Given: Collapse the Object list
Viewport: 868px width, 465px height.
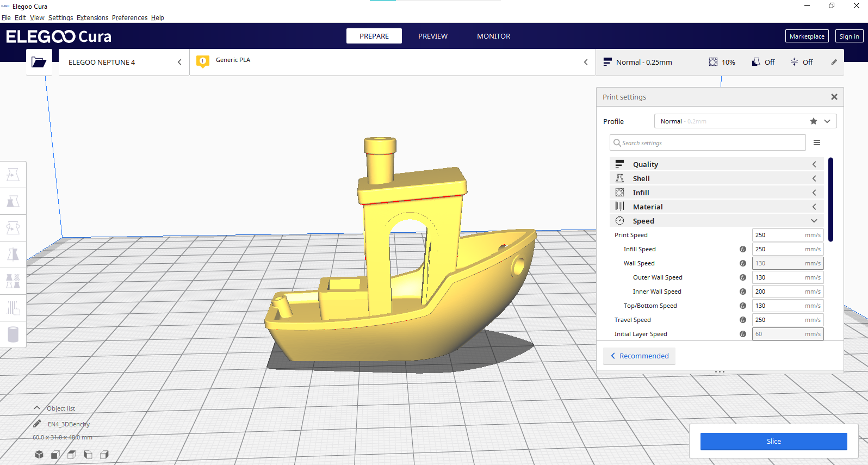Looking at the screenshot, I should (37, 408).
